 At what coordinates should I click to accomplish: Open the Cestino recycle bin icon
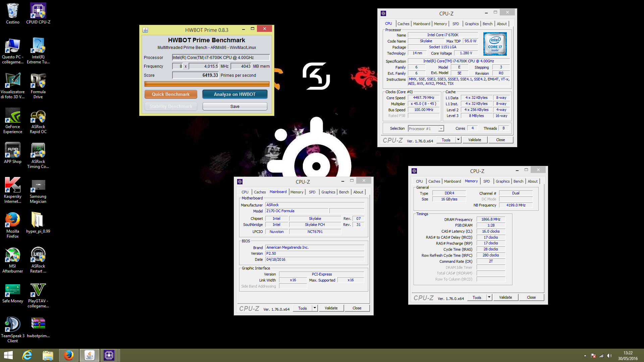[x=13, y=13]
